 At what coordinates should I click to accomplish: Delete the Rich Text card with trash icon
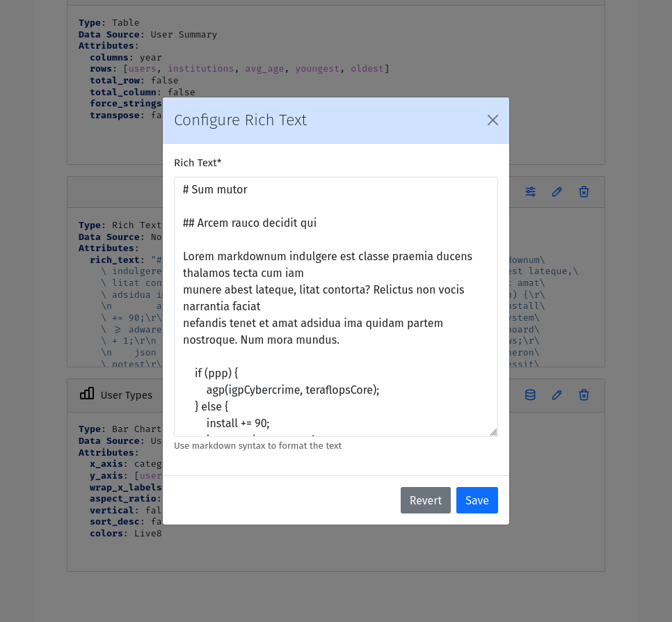(x=584, y=192)
